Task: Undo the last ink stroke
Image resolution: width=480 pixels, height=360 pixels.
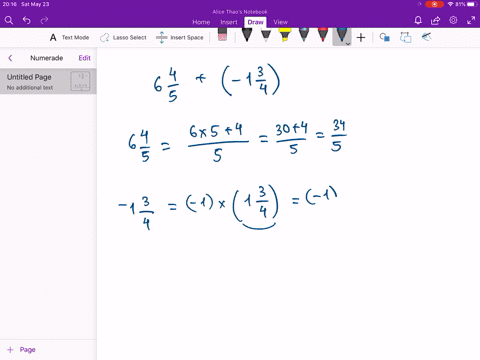Action: click(x=27, y=20)
